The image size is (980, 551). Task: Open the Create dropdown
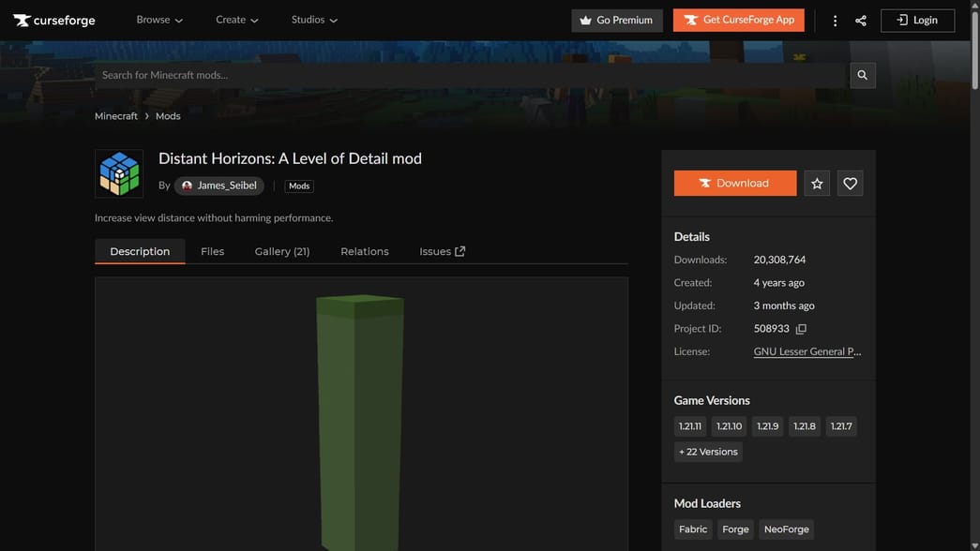pos(234,19)
